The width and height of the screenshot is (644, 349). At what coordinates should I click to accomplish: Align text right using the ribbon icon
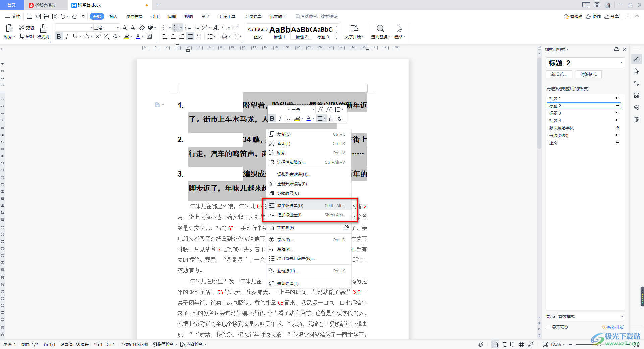182,36
